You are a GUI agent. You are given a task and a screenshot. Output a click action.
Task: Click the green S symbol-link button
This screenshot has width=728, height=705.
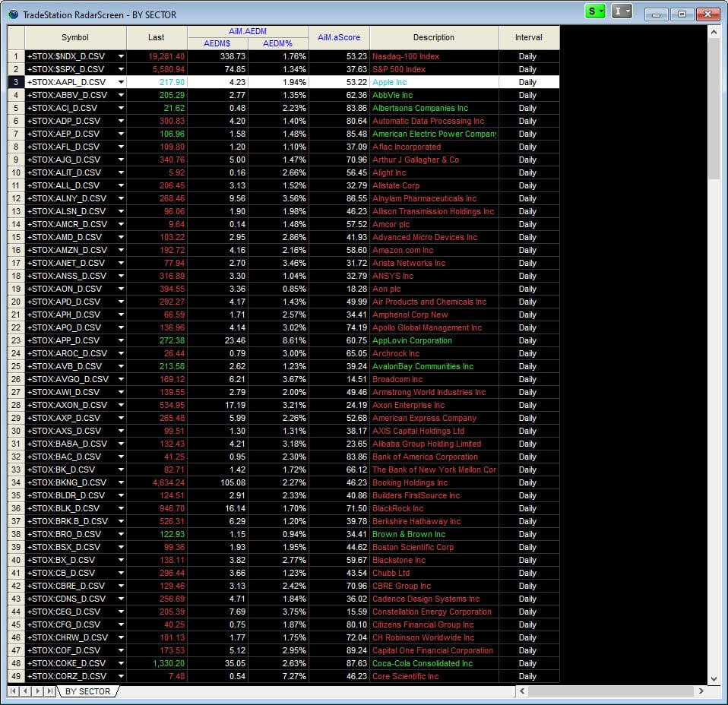point(595,11)
